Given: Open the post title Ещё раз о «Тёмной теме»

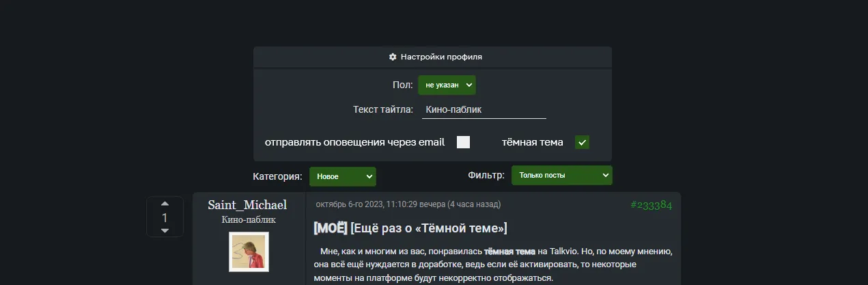Looking at the screenshot, I should click(428, 228).
